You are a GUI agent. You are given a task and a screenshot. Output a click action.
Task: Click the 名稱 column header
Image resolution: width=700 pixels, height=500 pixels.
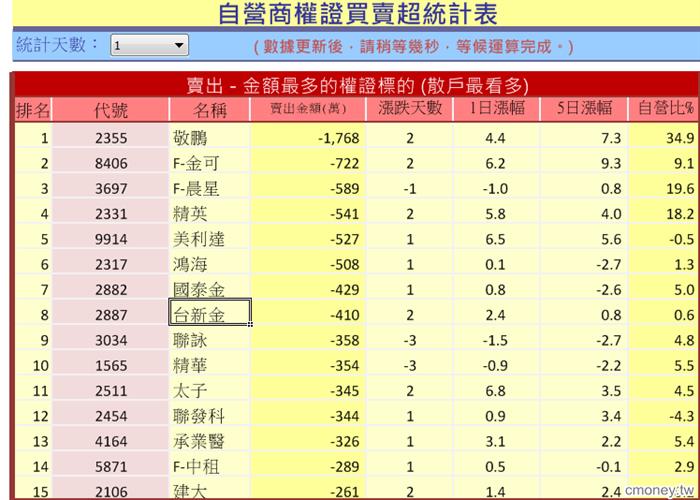click(209, 109)
